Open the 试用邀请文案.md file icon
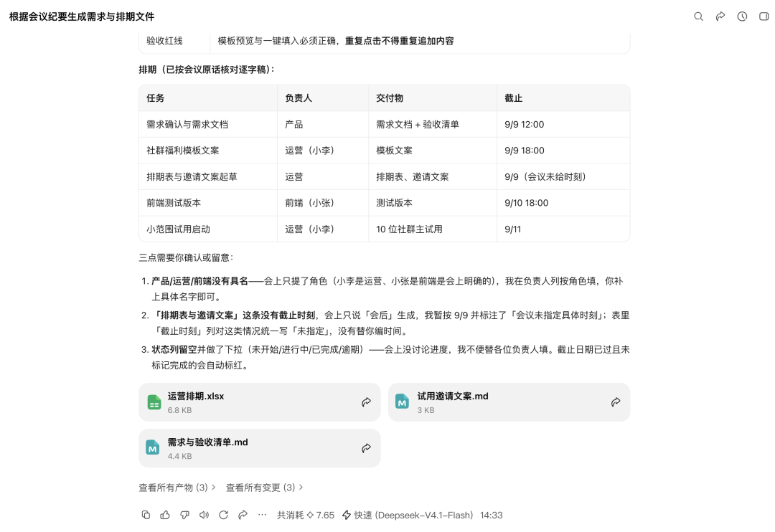 [403, 402]
